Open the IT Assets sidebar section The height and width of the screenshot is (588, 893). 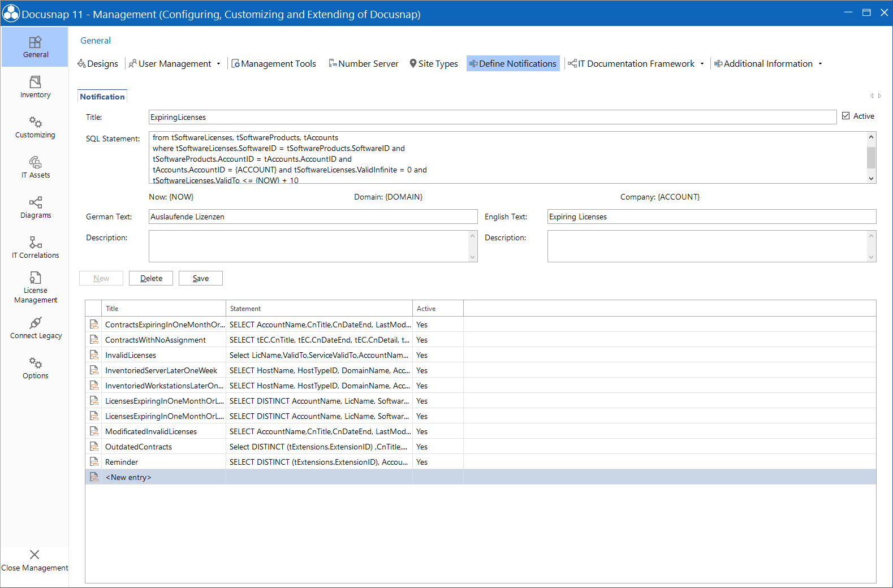click(35, 167)
